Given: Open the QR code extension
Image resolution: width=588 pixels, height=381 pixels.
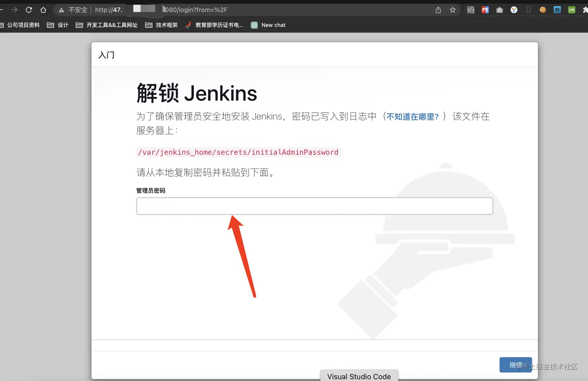Looking at the screenshot, I should tap(471, 10).
